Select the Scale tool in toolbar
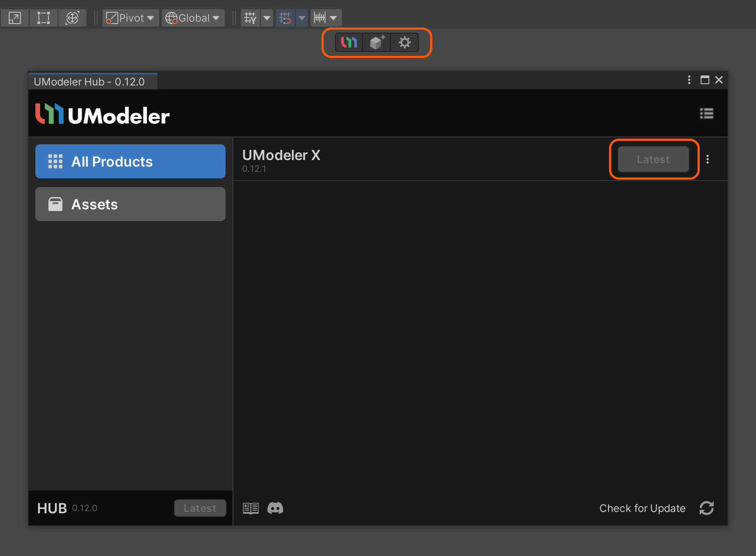756x556 pixels. point(15,18)
